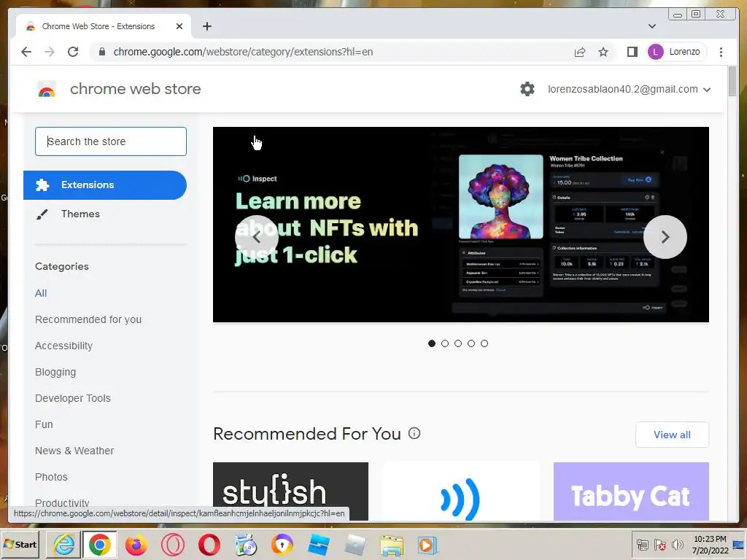
Task: Open Windows Media Player in taskbar
Action: [x=427, y=545]
